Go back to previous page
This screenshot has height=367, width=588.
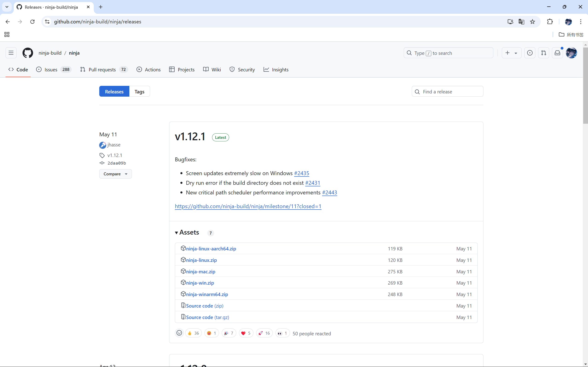(x=8, y=22)
